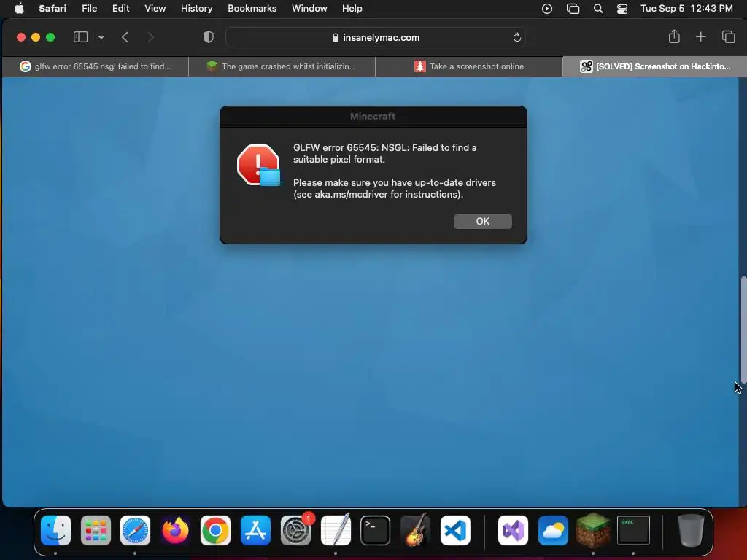Go forward to the next page
The height and width of the screenshot is (560, 747).
(x=150, y=37)
